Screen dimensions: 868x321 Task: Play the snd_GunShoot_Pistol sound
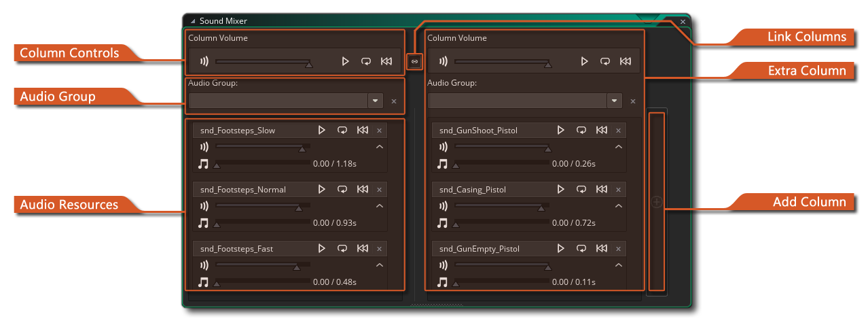(x=561, y=130)
